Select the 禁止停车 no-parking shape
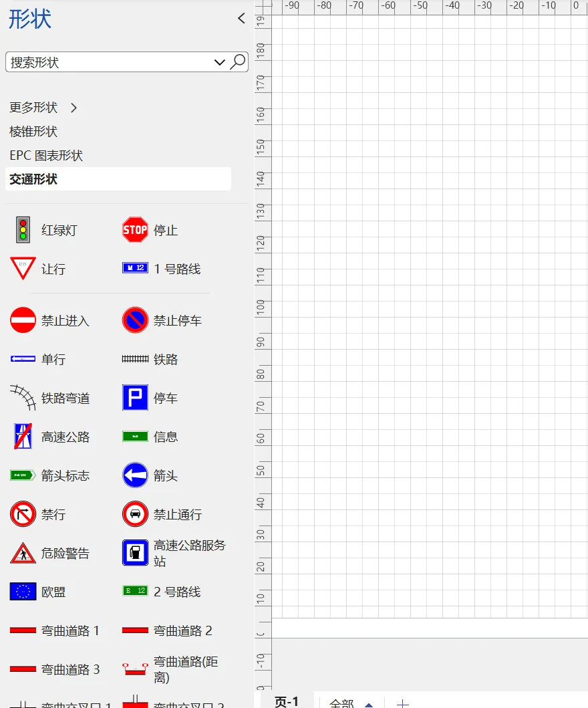This screenshot has width=588, height=708. (x=135, y=320)
